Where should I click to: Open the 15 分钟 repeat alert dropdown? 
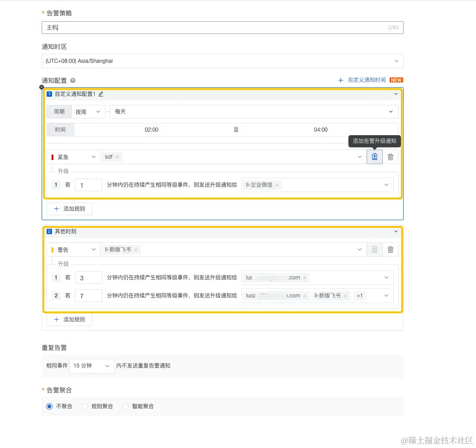pyautogui.click(x=92, y=366)
